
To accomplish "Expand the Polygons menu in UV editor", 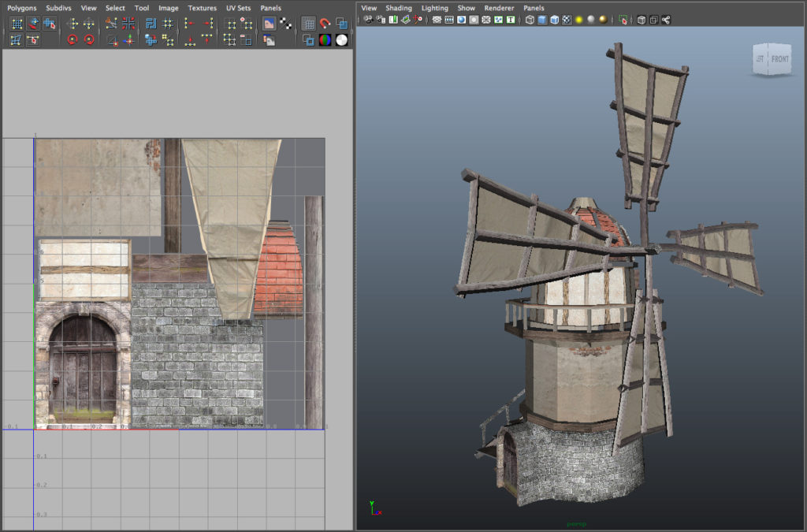I will pyautogui.click(x=21, y=8).
